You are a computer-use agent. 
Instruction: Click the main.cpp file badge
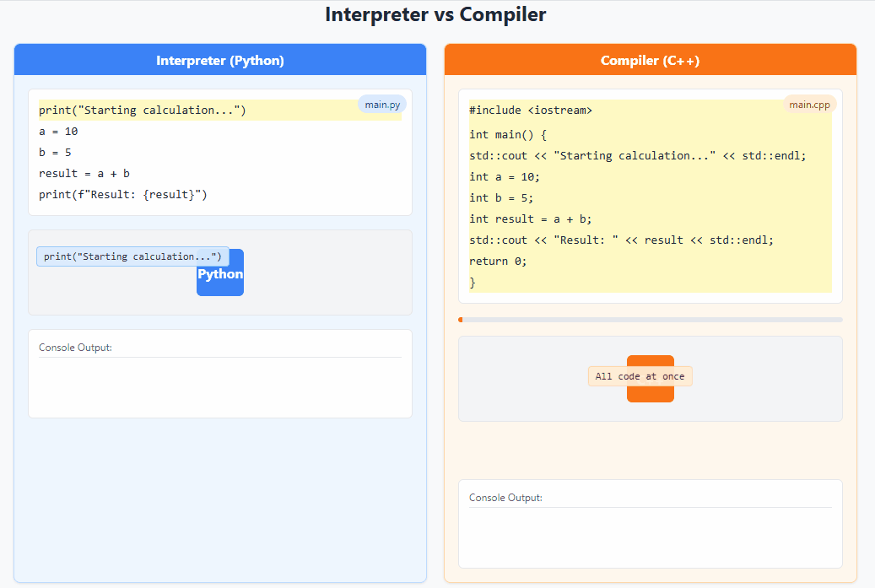(x=809, y=105)
